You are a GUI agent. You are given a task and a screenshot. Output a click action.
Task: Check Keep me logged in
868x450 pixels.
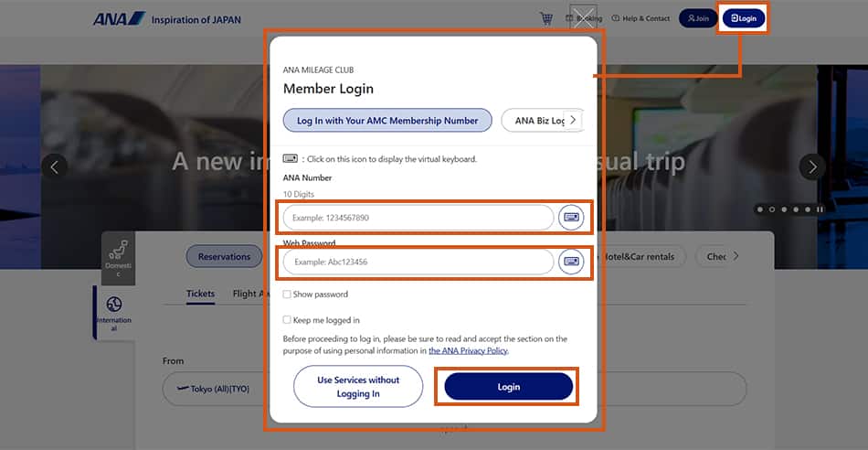(288, 320)
